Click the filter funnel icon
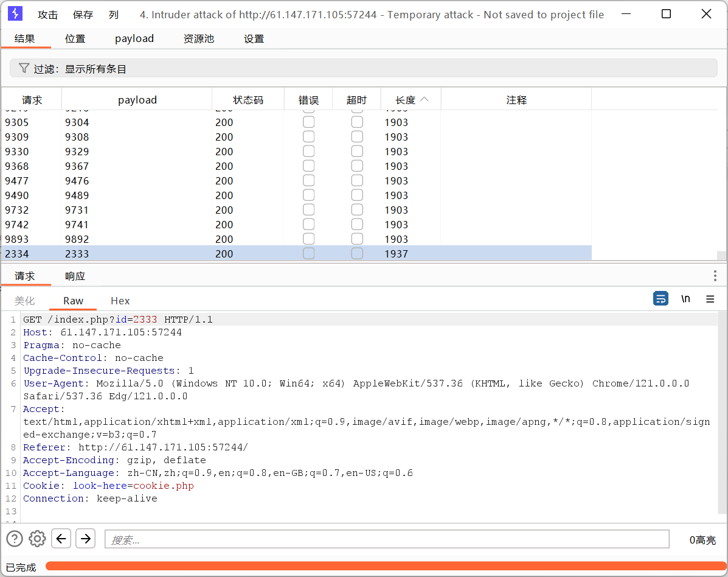 coord(24,68)
